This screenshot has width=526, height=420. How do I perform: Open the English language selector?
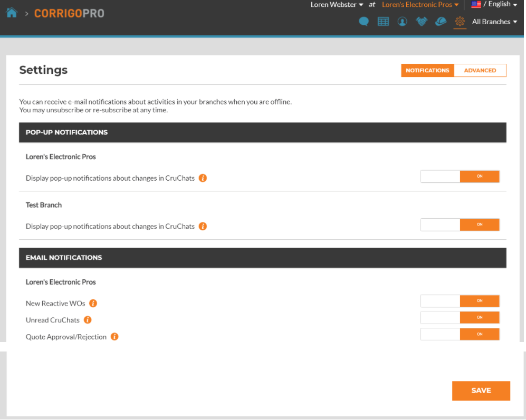pyautogui.click(x=494, y=4)
